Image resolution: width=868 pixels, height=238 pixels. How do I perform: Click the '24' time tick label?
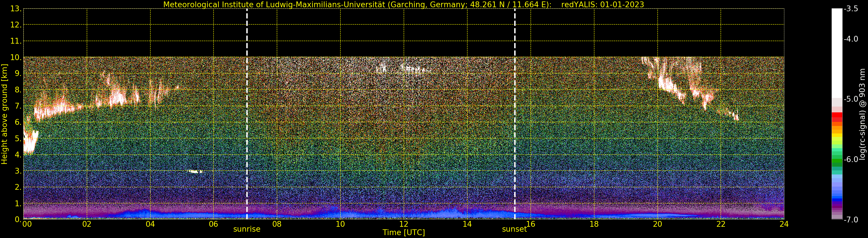click(784, 224)
